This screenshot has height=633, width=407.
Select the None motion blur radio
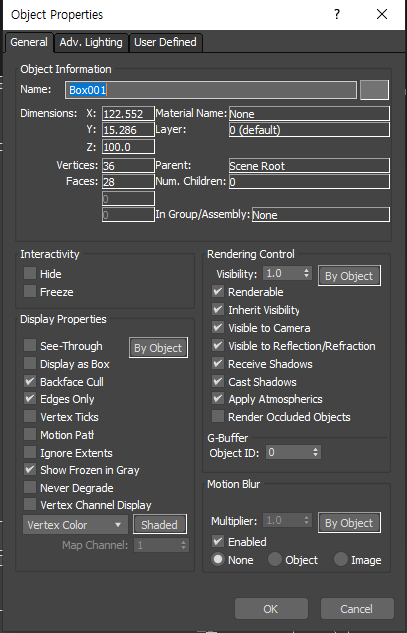click(218, 560)
